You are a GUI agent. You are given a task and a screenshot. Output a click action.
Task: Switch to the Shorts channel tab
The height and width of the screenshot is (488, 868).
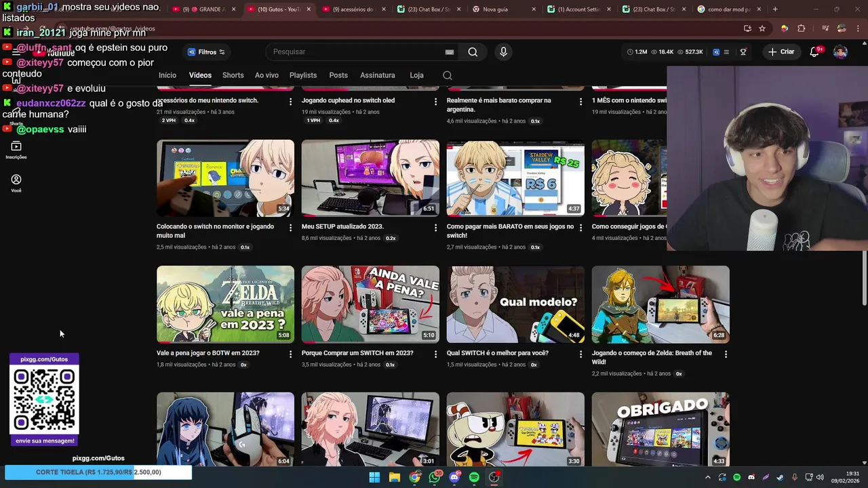[233, 75]
